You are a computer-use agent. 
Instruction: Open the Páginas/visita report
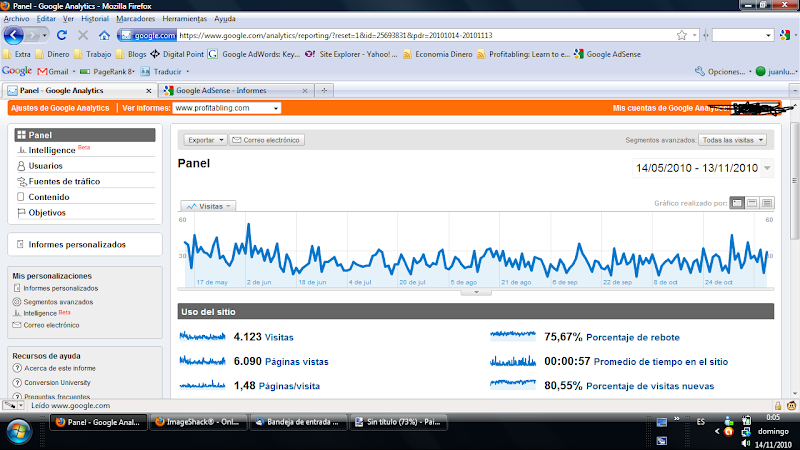[x=289, y=386]
